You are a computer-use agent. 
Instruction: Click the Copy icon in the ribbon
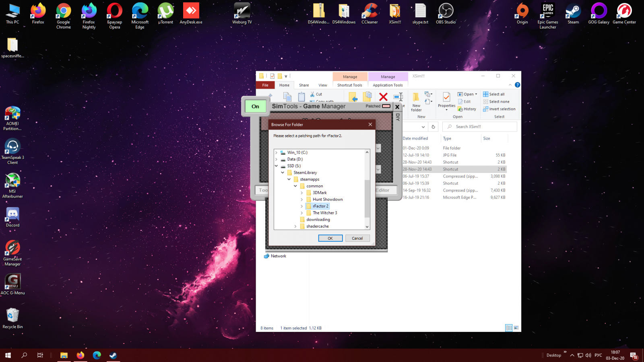[287, 97]
